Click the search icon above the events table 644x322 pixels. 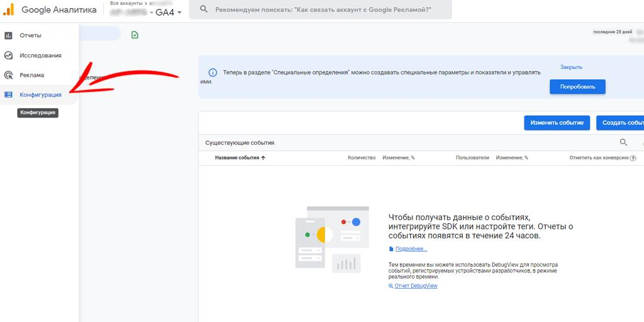click(x=623, y=143)
